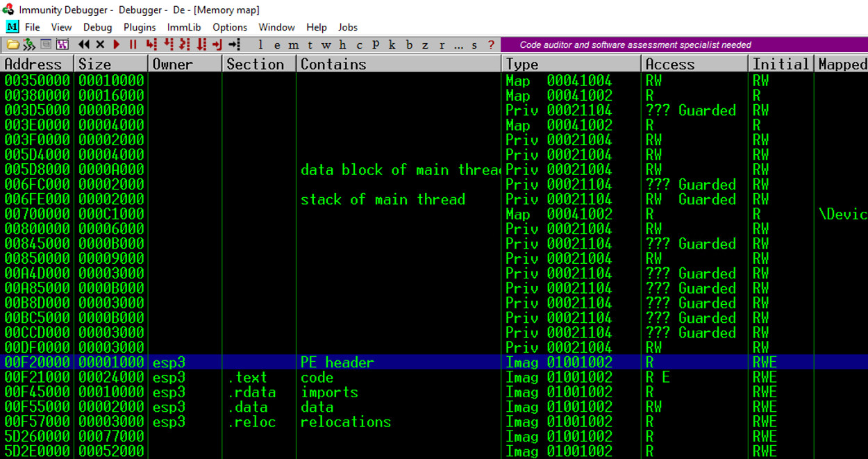Click the Step into icon

(151, 44)
